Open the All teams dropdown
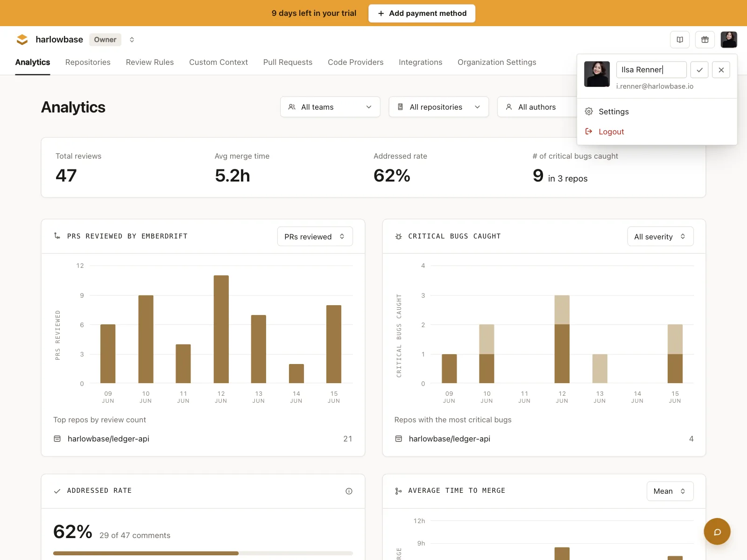Image resolution: width=747 pixels, height=560 pixels. (330, 107)
